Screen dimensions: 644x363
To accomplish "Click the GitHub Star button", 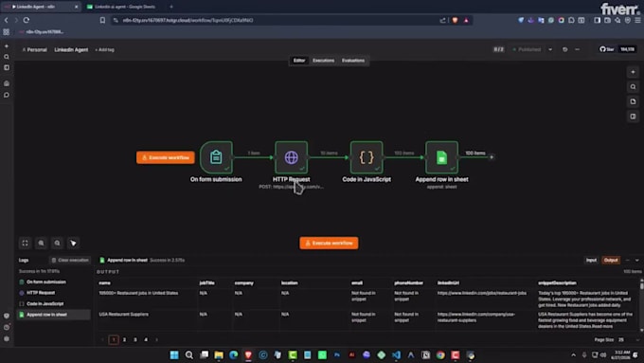I will (x=607, y=49).
